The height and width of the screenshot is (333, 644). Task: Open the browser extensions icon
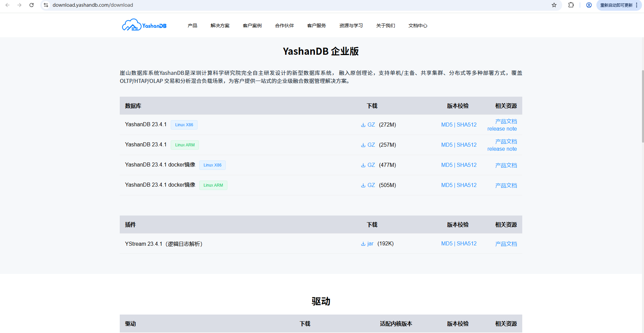tap(571, 5)
